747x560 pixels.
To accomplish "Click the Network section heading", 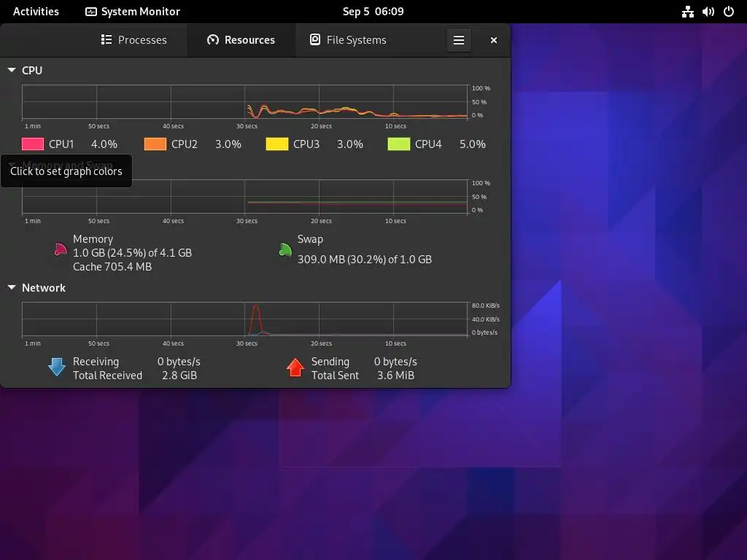I will [x=44, y=287].
